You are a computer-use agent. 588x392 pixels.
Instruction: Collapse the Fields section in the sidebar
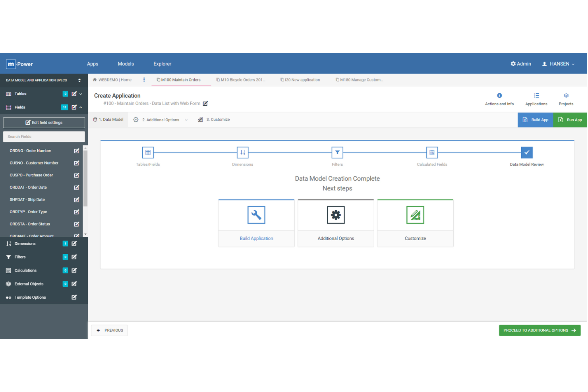pyautogui.click(x=81, y=107)
